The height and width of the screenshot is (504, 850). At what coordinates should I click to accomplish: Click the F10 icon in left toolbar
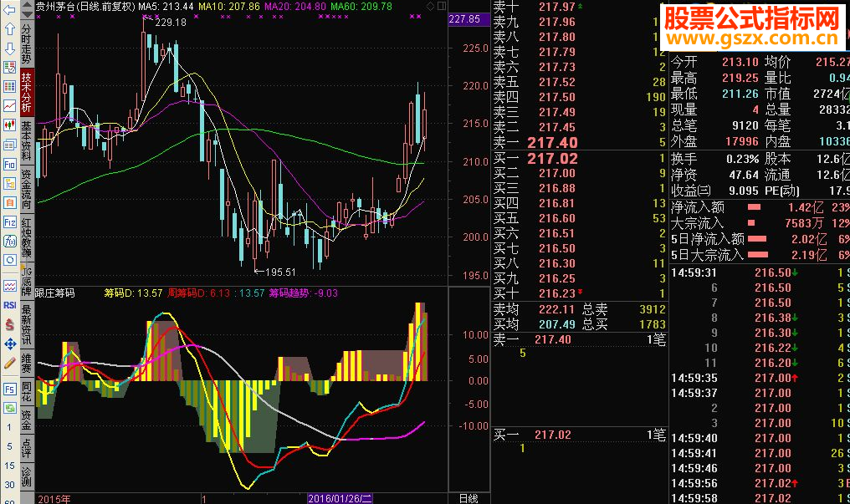pyautogui.click(x=10, y=164)
